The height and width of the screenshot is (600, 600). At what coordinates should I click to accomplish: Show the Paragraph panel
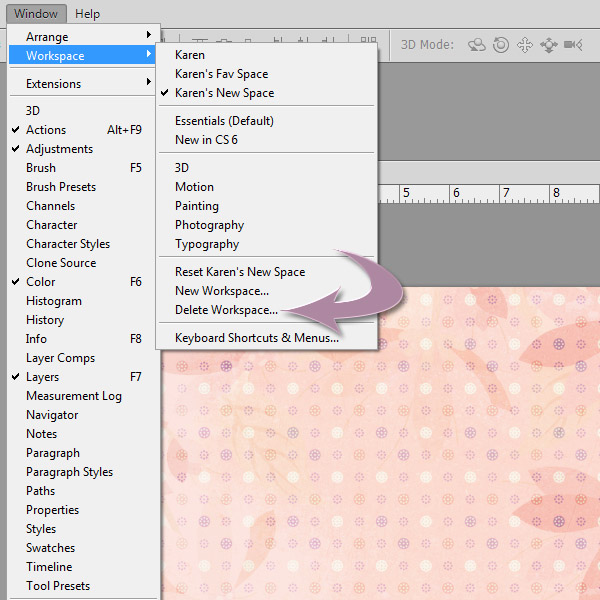81,453
